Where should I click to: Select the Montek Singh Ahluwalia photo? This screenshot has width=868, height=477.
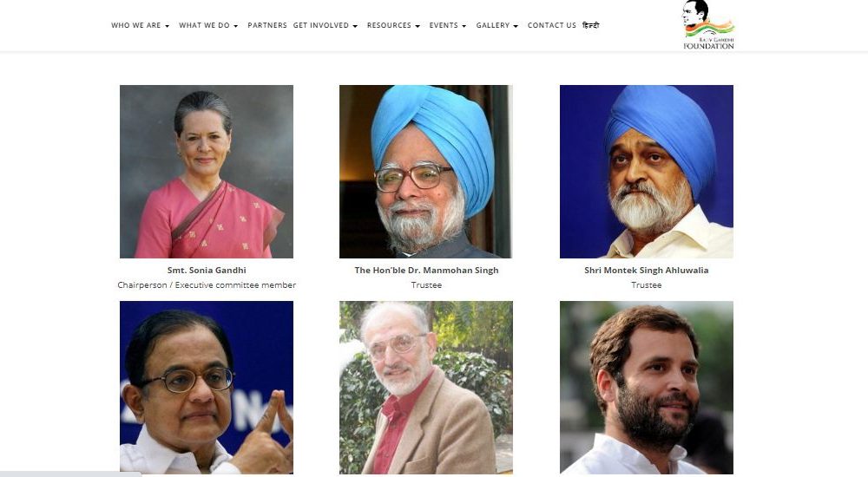(x=647, y=172)
